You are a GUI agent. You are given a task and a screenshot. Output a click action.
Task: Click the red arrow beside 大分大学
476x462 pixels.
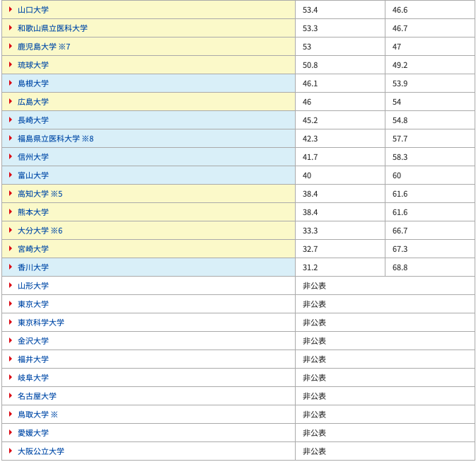point(11,230)
